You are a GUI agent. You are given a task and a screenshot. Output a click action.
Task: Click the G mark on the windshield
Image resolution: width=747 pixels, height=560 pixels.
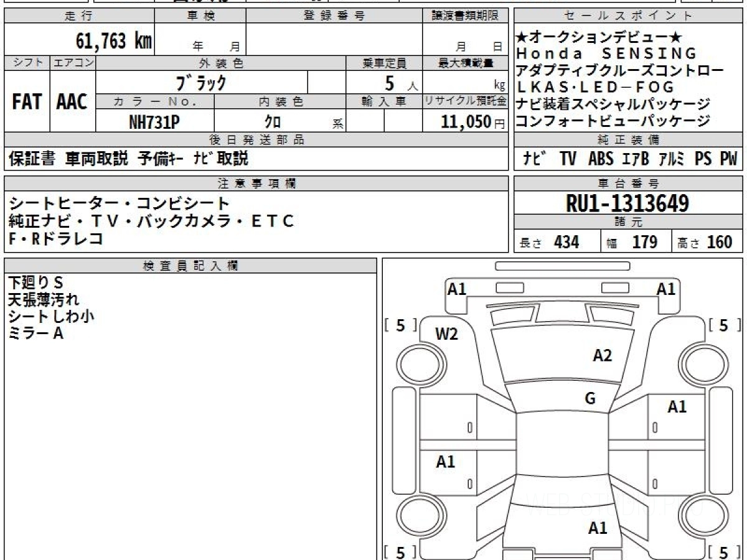(x=590, y=399)
